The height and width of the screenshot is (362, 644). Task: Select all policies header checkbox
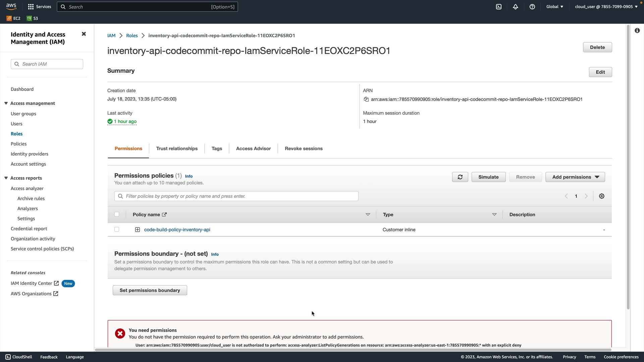(x=117, y=214)
